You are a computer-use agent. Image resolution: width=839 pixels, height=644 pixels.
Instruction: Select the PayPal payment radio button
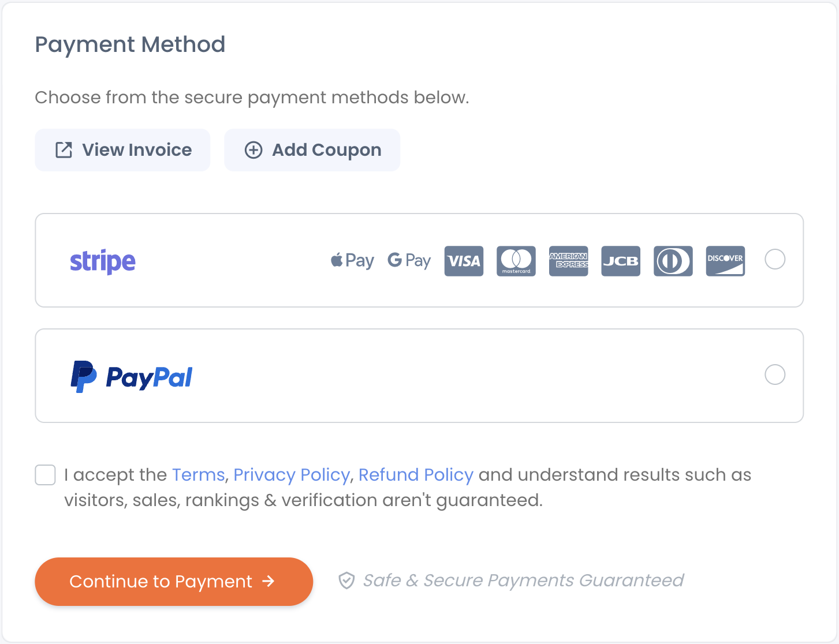tap(775, 375)
